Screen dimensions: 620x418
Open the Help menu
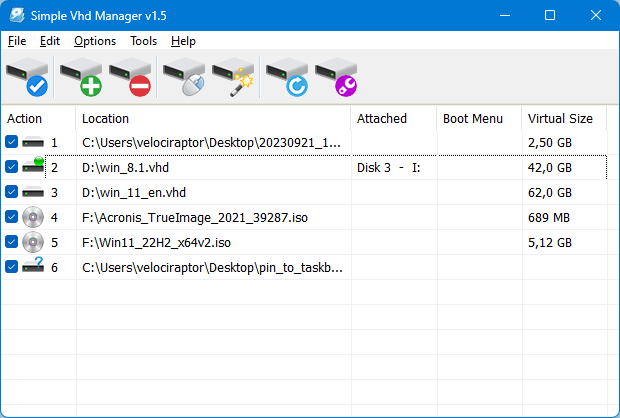(183, 41)
